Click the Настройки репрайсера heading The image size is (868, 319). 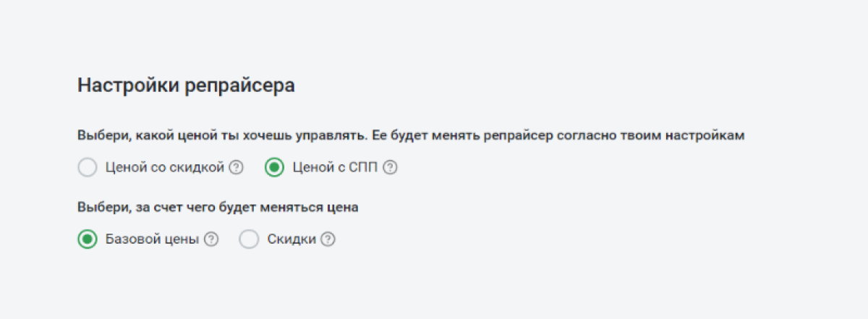[186, 85]
